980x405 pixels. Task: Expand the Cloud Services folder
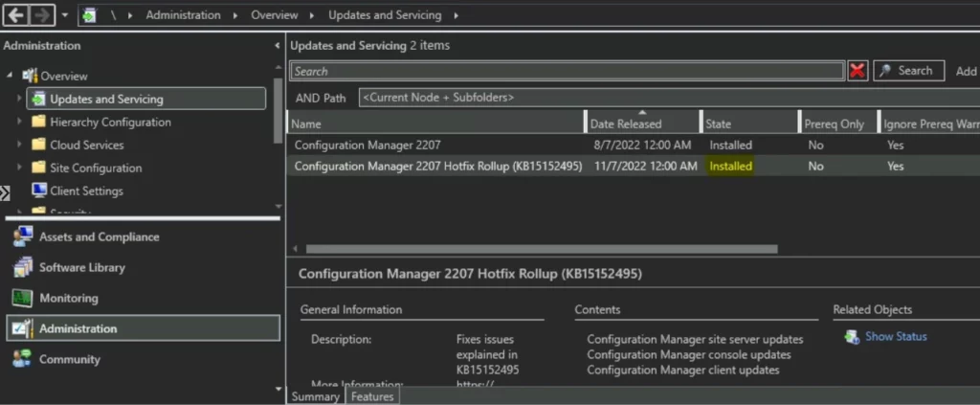click(x=19, y=145)
